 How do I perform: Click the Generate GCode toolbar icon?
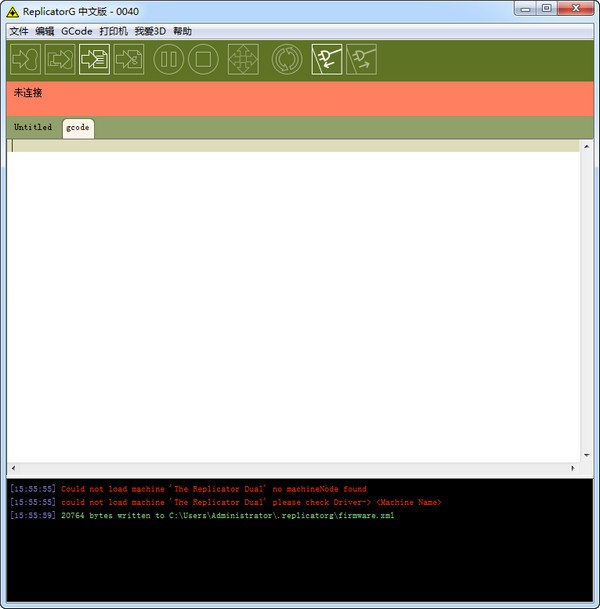[95, 60]
